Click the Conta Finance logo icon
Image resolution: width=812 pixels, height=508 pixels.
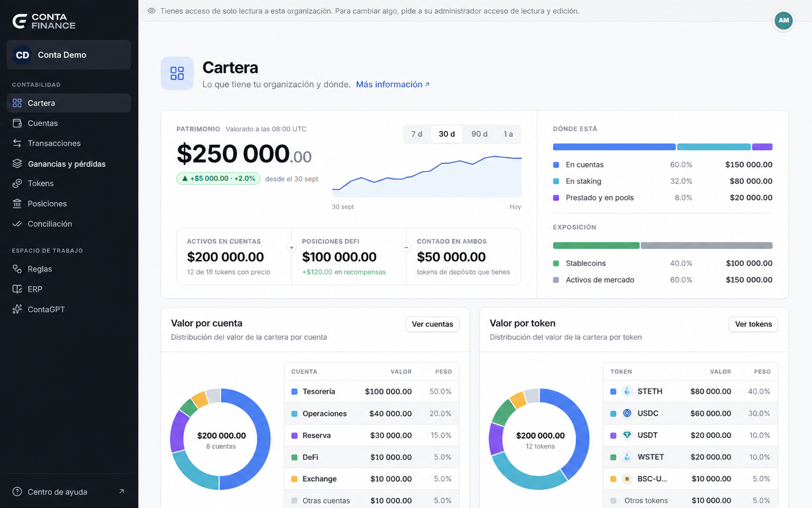(x=20, y=21)
